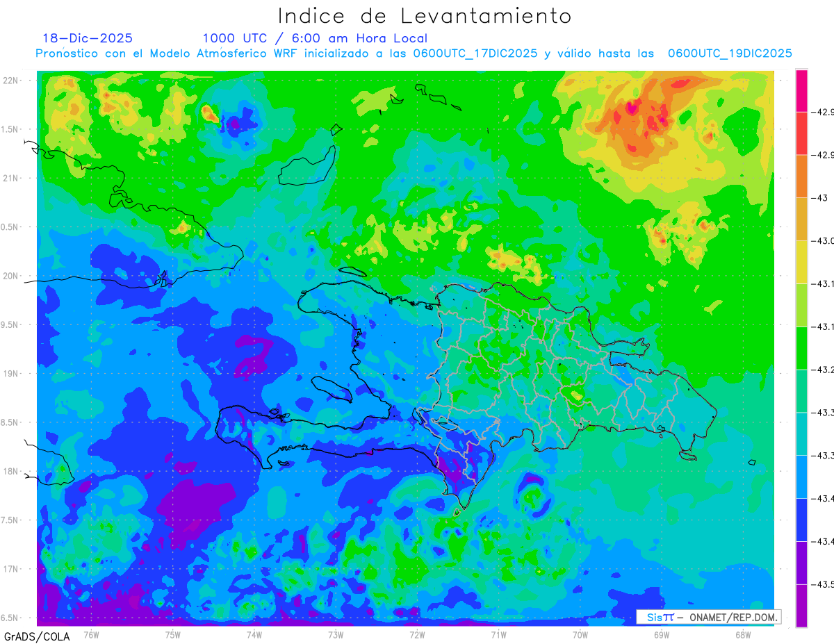834x644 pixels.
Task: Click the '17N' latitude axis label
Action: [10, 570]
